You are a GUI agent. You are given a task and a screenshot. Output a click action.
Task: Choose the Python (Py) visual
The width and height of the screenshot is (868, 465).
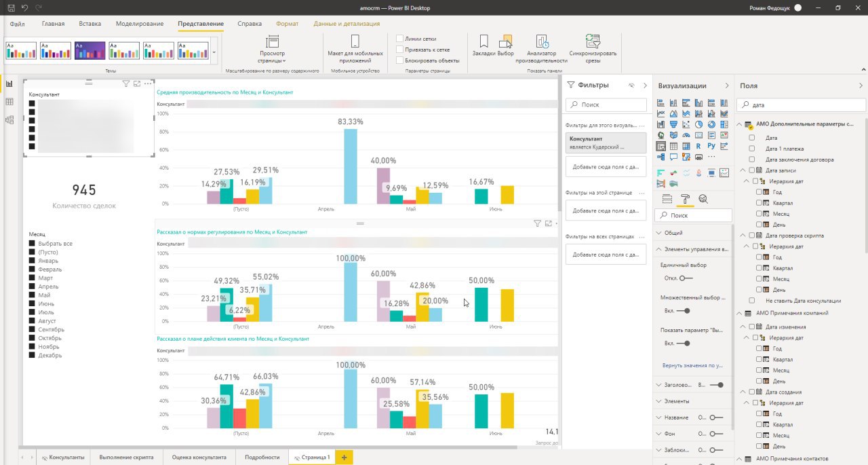tap(711, 146)
